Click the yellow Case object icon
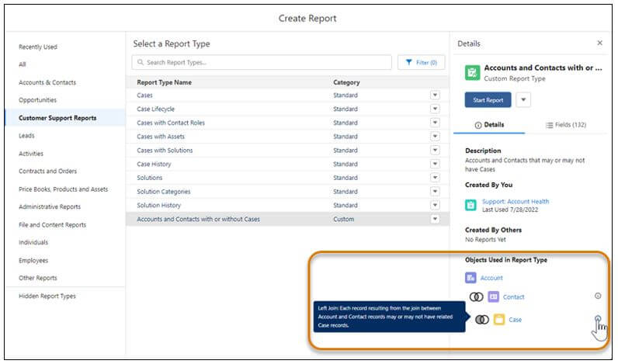Screen dimensions: 618x364 point(499,319)
